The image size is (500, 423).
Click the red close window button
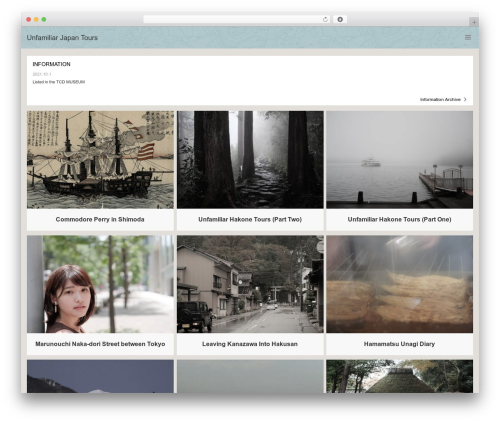pos(29,19)
